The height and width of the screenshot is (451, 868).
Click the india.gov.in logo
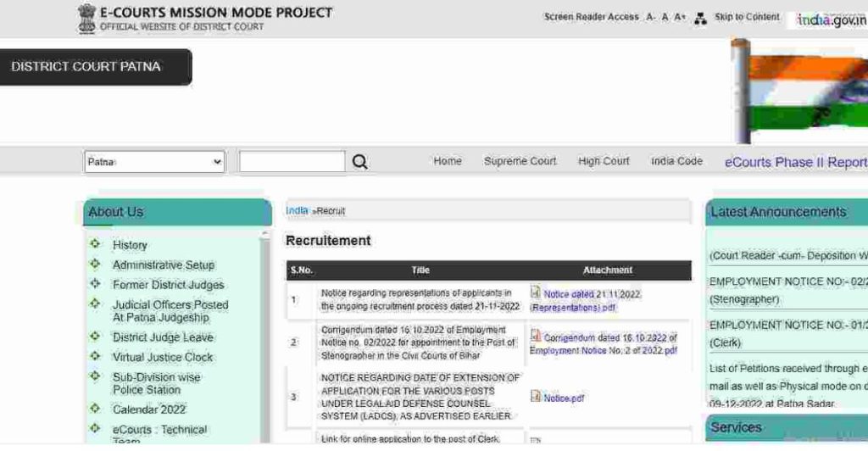831,19
